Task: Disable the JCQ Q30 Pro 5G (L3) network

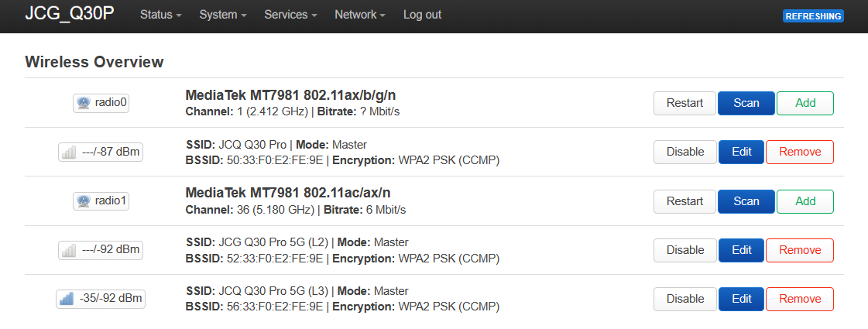Action: (x=685, y=299)
